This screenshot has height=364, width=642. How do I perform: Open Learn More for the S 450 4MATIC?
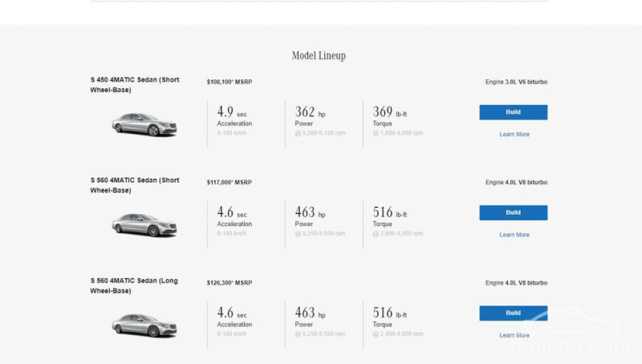click(x=514, y=135)
